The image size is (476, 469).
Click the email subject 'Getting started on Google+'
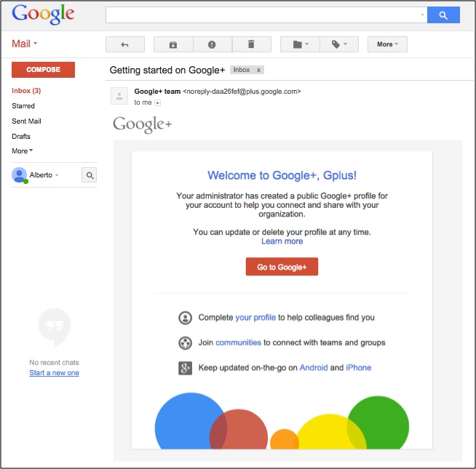[x=167, y=70]
